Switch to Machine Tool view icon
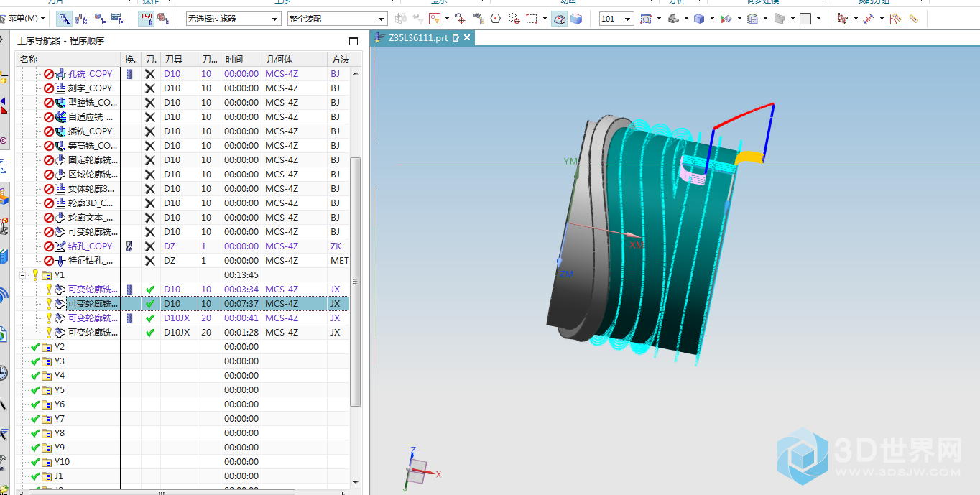The width and height of the screenshot is (980, 495). point(81,19)
